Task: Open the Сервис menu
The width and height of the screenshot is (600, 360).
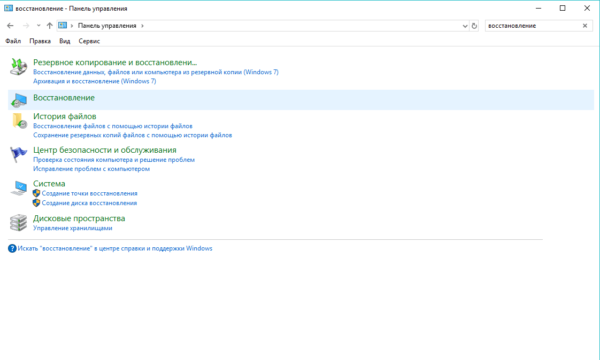Action: pyautogui.click(x=89, y=41)
